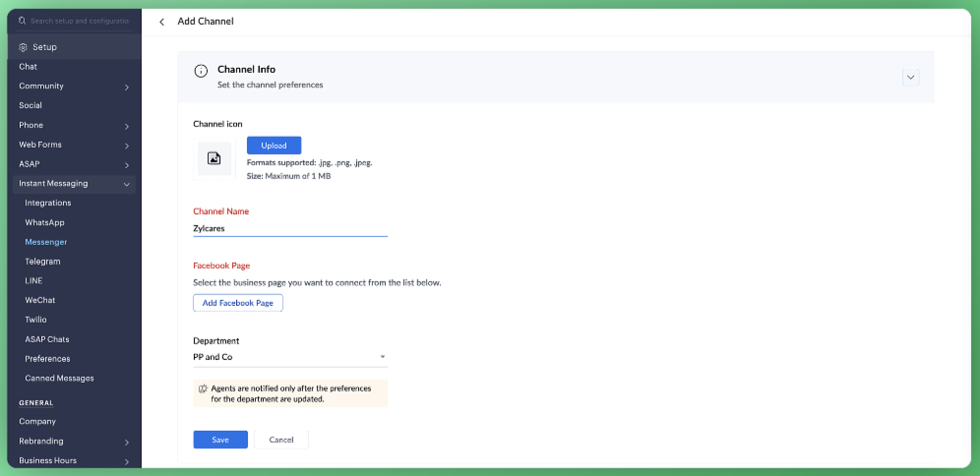The width and height of the screenshot is (980, 476).
Task: Click the search magnifier icon in sidebar
Action: point(22,21)
